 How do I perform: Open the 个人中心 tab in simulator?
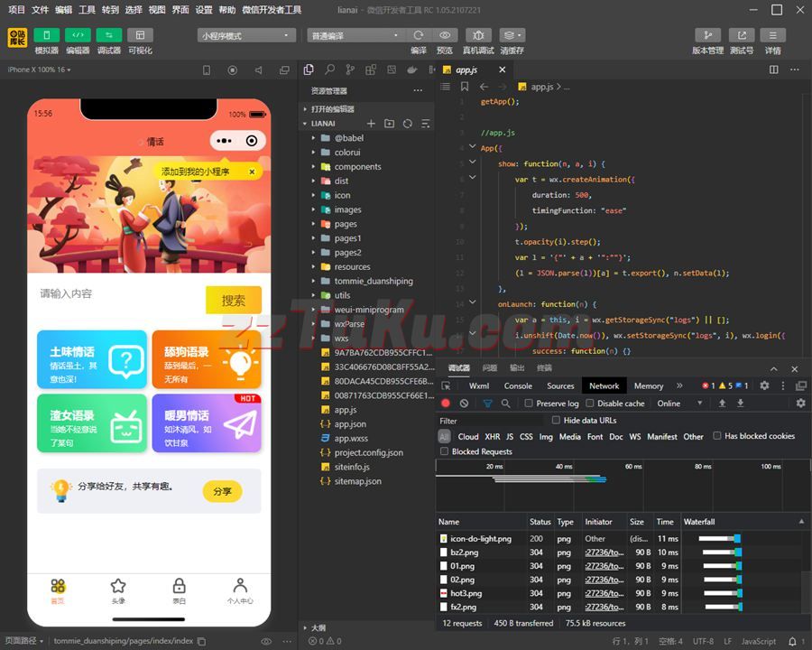click(x=240, y=591)
